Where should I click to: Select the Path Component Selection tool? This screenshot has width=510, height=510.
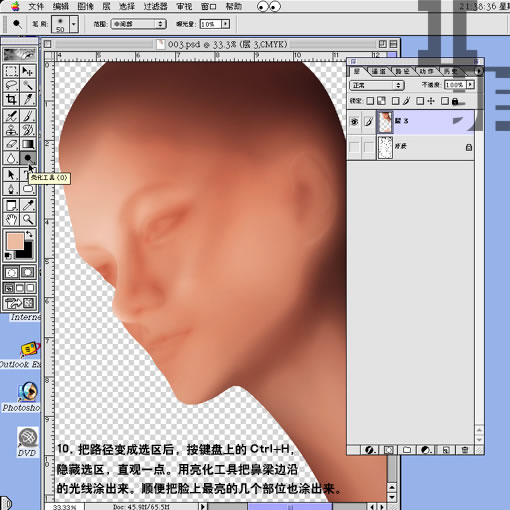point(11,174)
